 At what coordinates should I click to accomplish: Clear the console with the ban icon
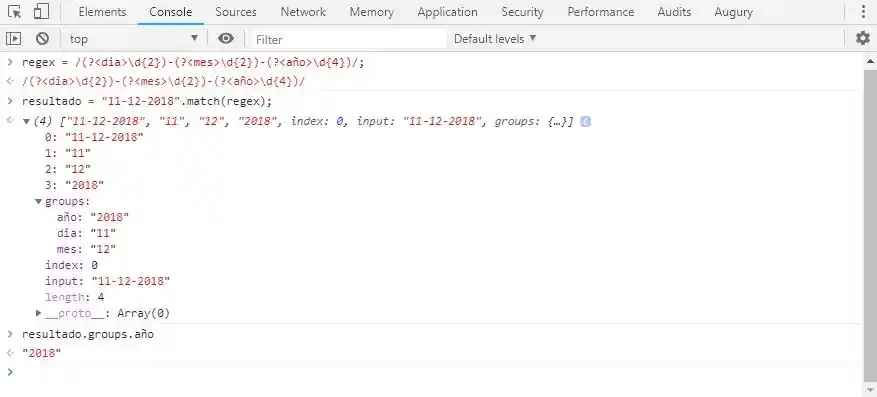point(43,39)
